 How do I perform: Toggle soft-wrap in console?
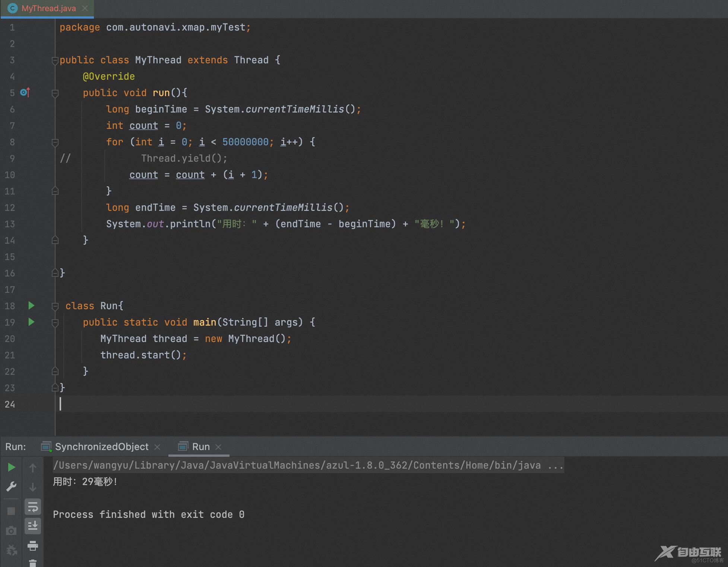33,507
